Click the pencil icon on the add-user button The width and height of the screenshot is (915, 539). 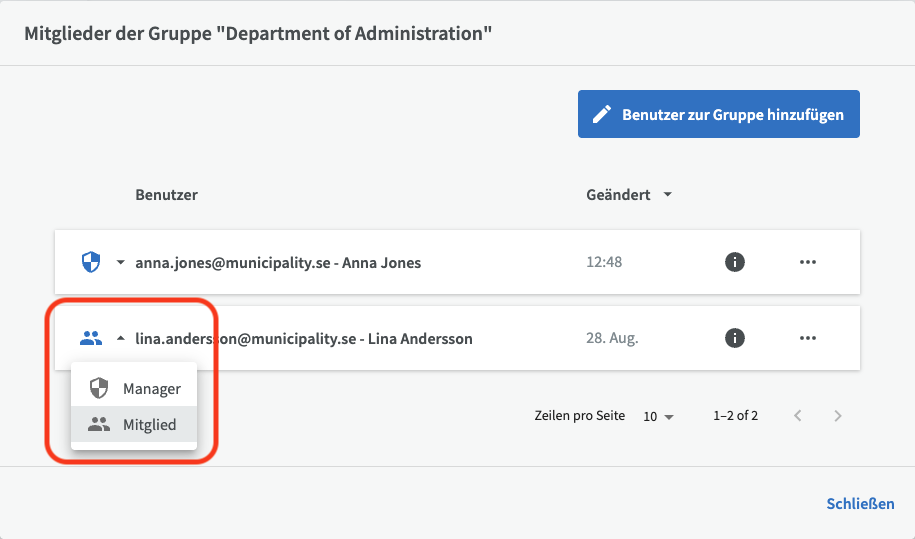pyautogui.click(x=601, y=114)
